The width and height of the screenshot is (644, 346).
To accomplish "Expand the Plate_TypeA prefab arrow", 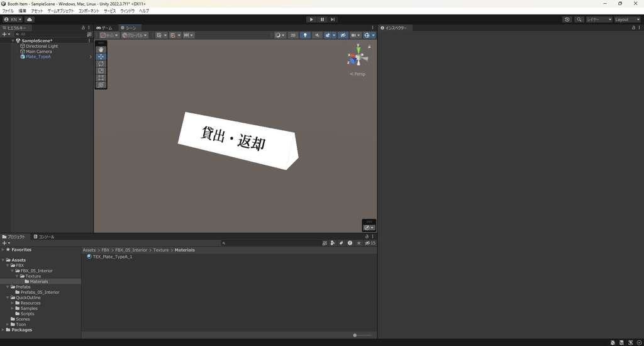I will click(x=91, y=57).
